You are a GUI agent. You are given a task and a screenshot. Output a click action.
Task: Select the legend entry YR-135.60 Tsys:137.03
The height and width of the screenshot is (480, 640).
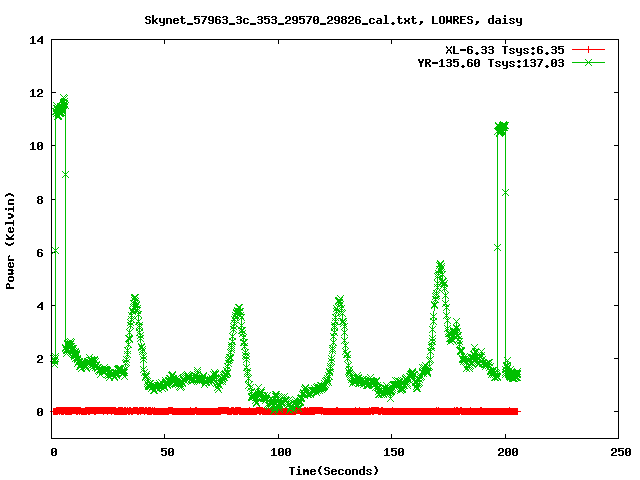click(x=491, y=63)
